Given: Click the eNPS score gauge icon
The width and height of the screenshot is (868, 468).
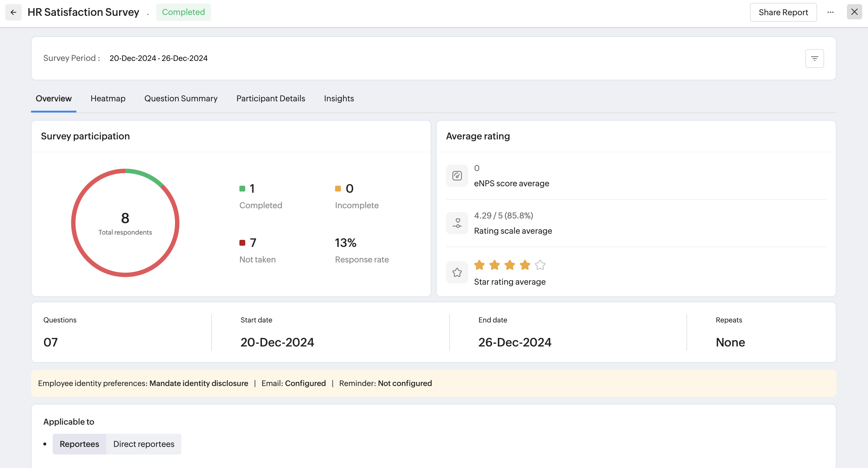Looking at the screenshot, I should 457,176.
